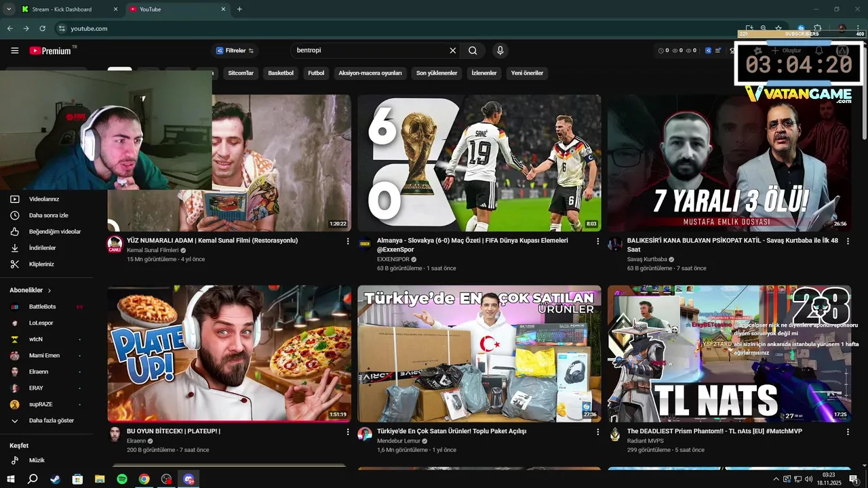The height and width of the screenshot is (488, 868).
Task: Open Windows Start menu
Action: tap(11, 479)
